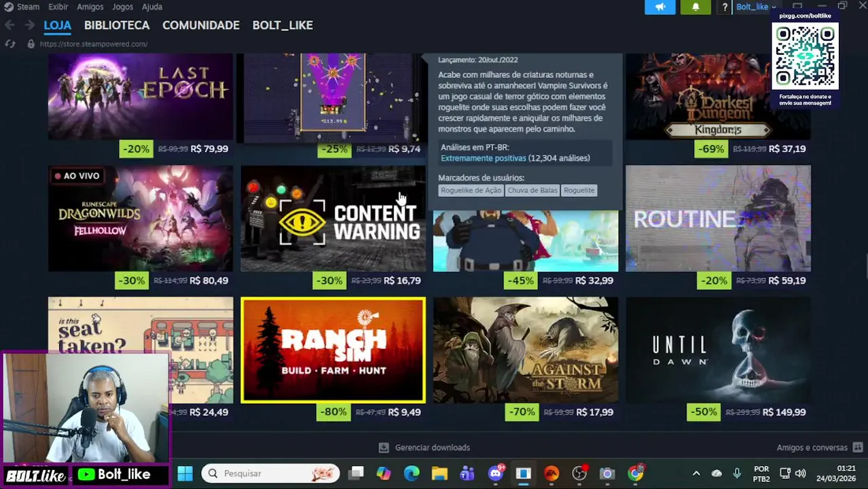Click the Roguelite user tag
This screenshot has height=489, width=868.
click(579, 190)
